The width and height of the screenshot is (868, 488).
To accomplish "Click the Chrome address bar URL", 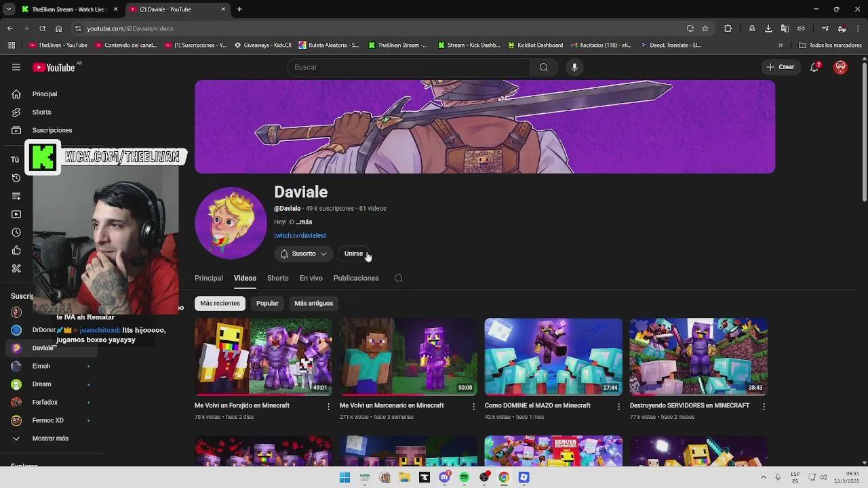I will 130,28.
